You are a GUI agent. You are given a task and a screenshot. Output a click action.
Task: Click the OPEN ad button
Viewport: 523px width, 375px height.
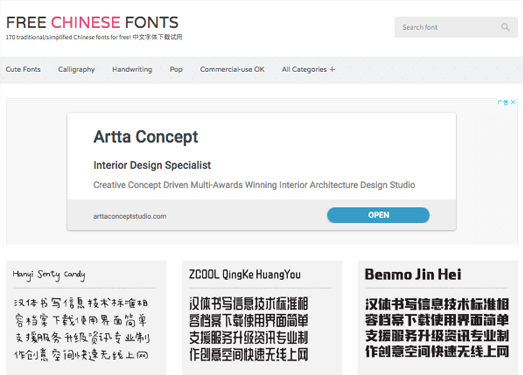click(x=378, y=215)
